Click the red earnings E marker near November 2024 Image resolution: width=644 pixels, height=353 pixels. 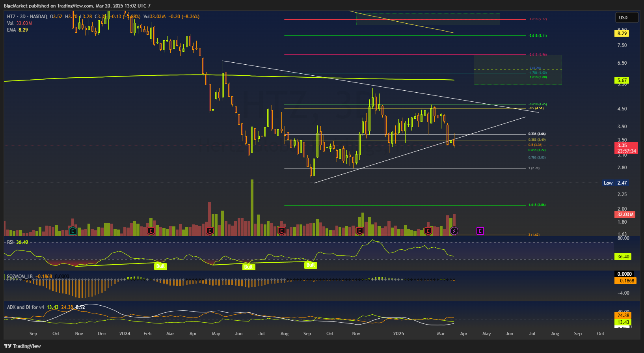point(359,231)
